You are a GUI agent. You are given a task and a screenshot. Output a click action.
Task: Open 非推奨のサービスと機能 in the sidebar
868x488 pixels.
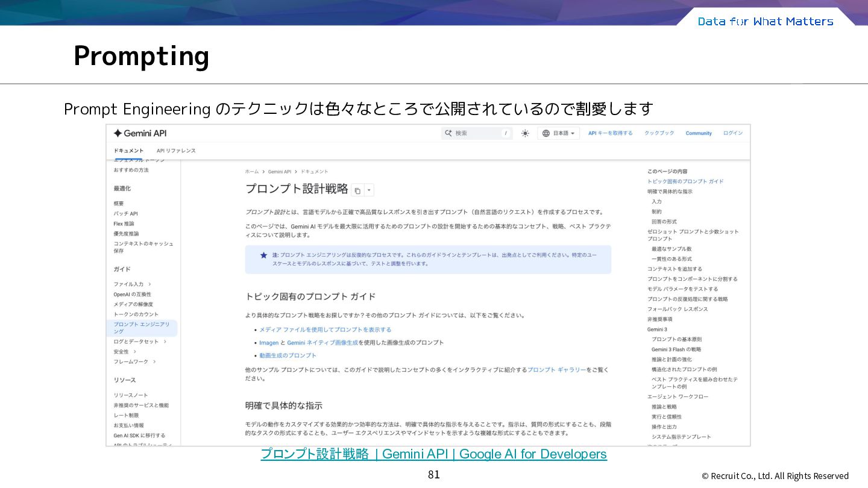pyautogui.click(x=141, y=405)
